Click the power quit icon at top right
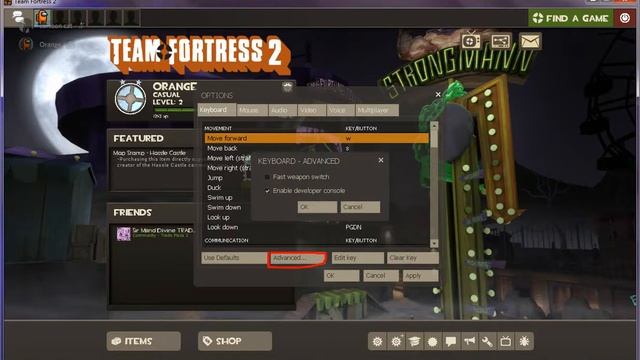640x360 pixels. [x=624, y=18]
